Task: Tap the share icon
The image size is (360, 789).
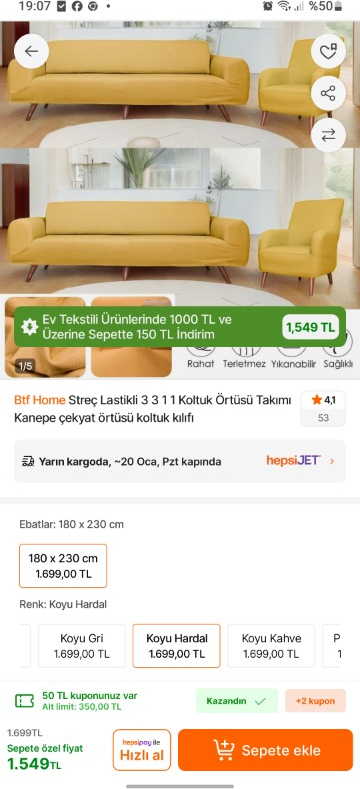Action: click(x=328, y=93)
